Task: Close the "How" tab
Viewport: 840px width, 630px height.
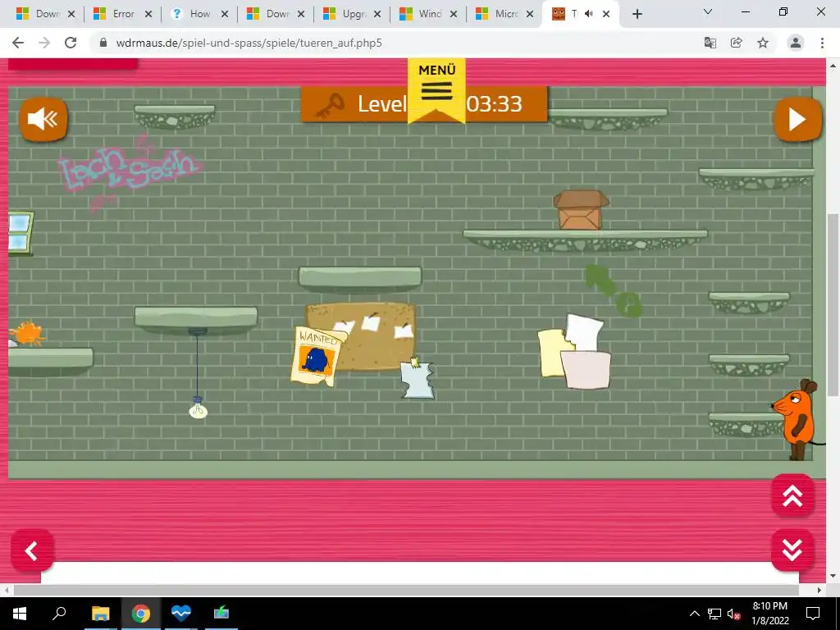Action: 225,14
